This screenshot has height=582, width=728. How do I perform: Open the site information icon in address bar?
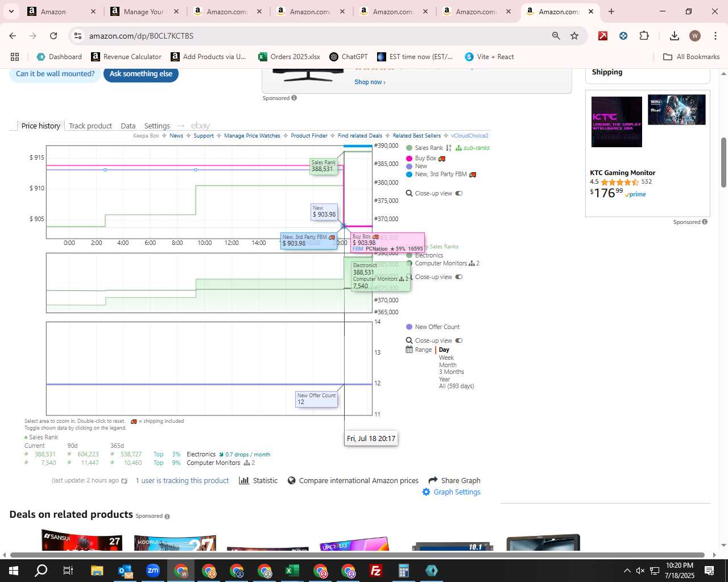[x=78, y=36]
